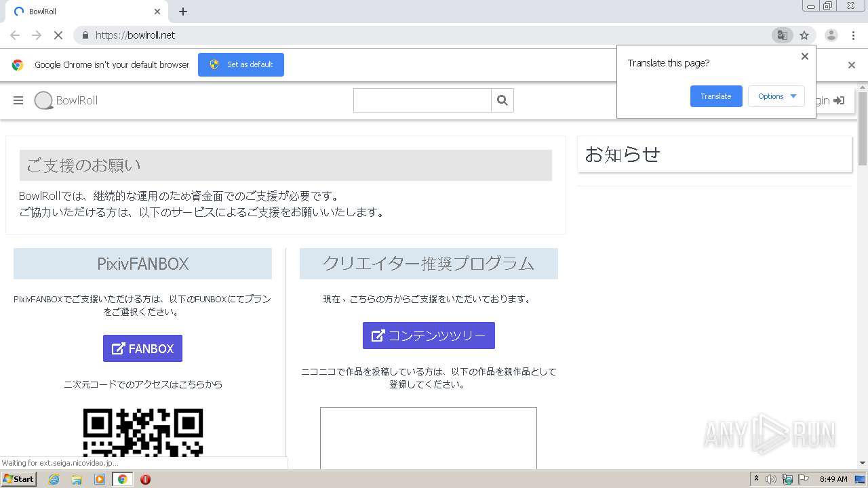868x488 pixels.
Task: Click the Login link
Action: [829, 100]
